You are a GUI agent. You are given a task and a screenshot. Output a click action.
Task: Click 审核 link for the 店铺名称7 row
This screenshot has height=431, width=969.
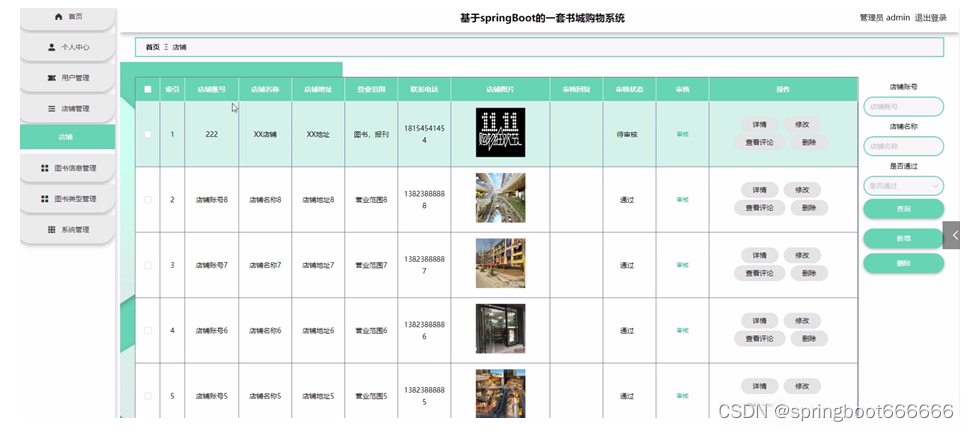682,265
